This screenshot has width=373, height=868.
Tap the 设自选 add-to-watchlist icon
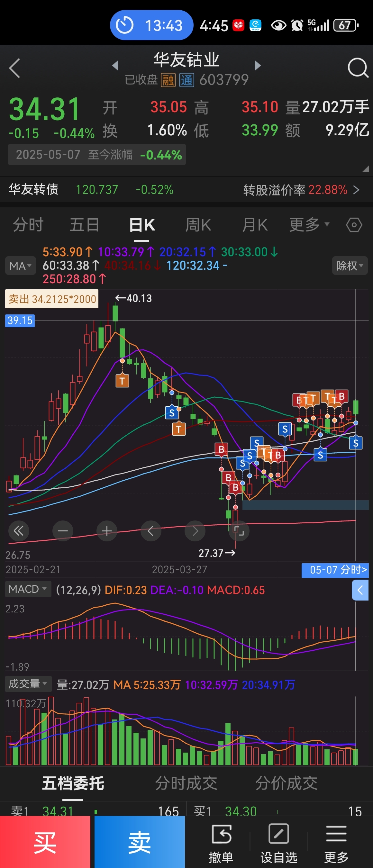coord(279,834)
